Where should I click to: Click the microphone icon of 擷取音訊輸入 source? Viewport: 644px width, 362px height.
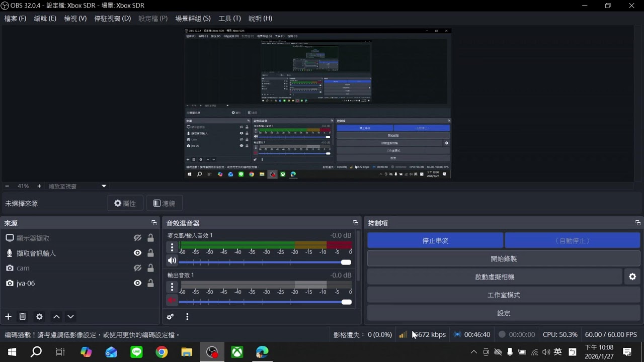(10, 253)
